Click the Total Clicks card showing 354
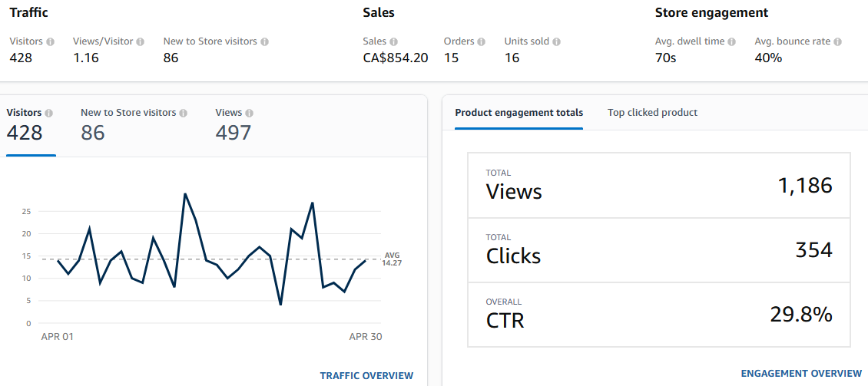Image resolution: width=868 pixels, height=386 pixels. (x=659, y=250)
